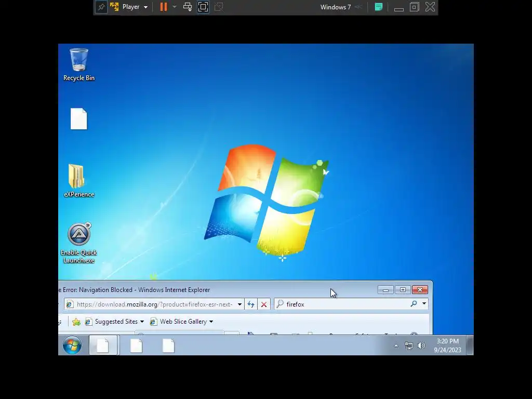
Task: Click the page icon in address bar
Action: [70, 304]
